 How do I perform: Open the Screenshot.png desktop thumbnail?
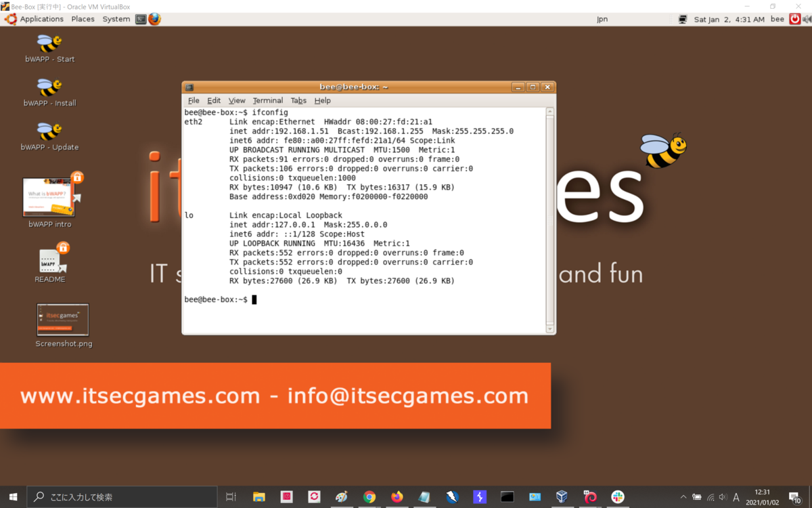[x=64, y=326]
